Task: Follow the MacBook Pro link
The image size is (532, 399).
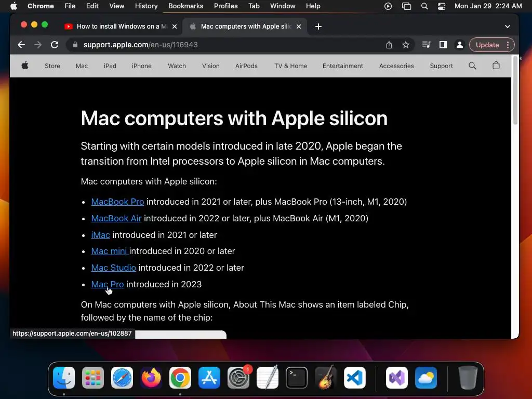Action: coord(117,202)
